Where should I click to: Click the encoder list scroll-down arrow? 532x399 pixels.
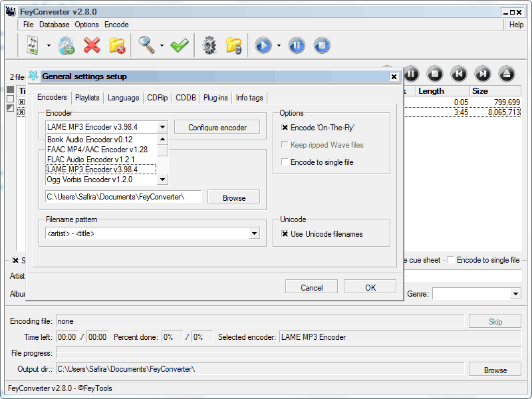click(162, 179)
